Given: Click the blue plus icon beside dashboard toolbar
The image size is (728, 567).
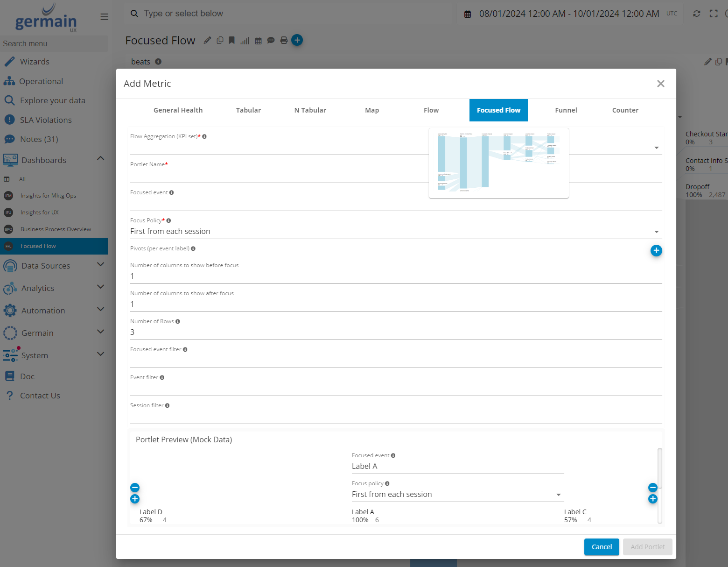Looking at the screenshot, I should (297, 40).
